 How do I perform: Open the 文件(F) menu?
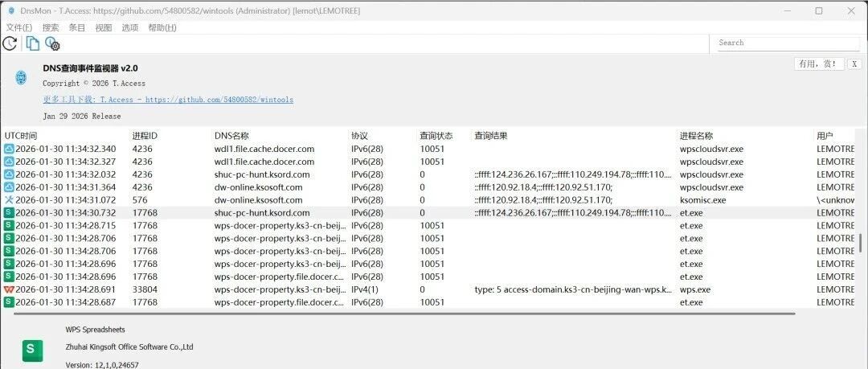coord(19,27)
